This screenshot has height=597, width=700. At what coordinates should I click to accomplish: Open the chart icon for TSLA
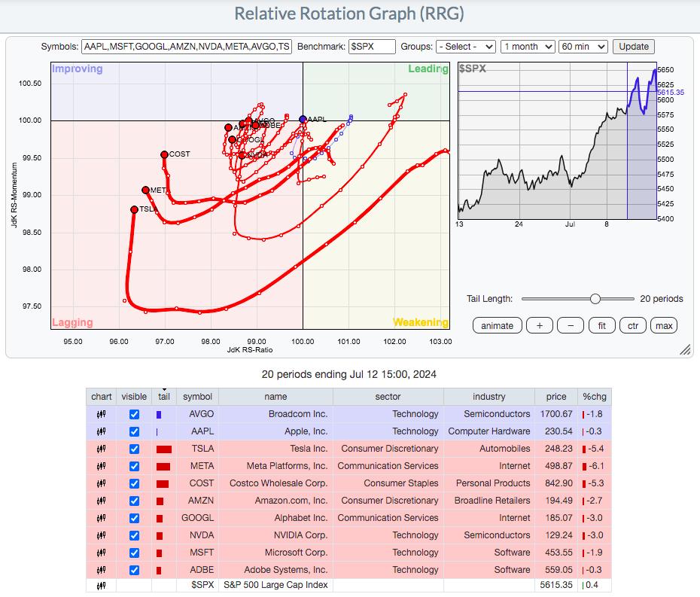point(101,449)
